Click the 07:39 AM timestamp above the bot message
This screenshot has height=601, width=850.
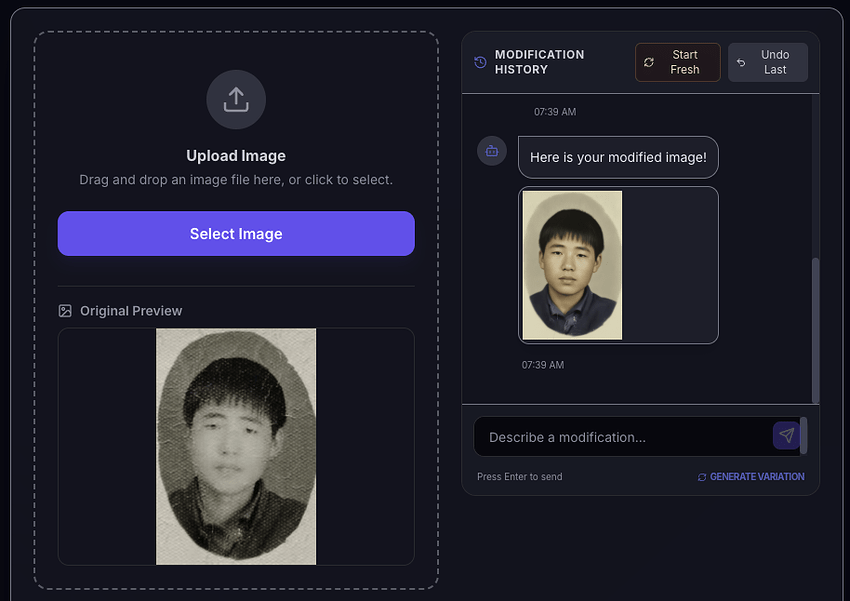pyautogui.click(x=555, y=112)
